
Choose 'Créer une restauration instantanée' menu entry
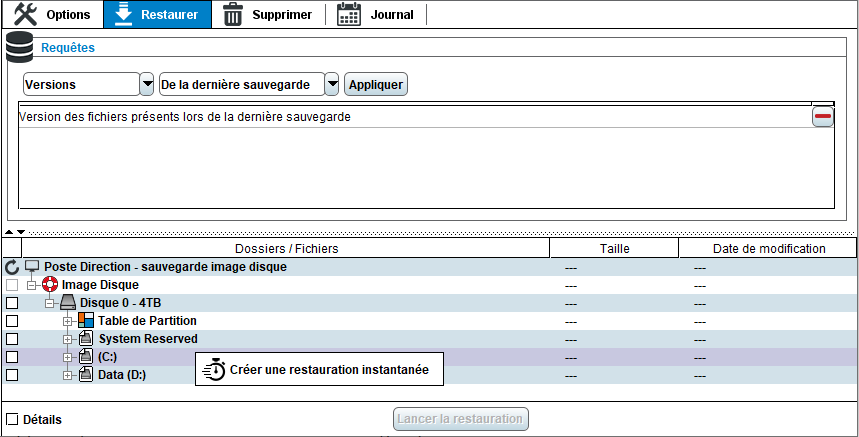tap(319, 369)
